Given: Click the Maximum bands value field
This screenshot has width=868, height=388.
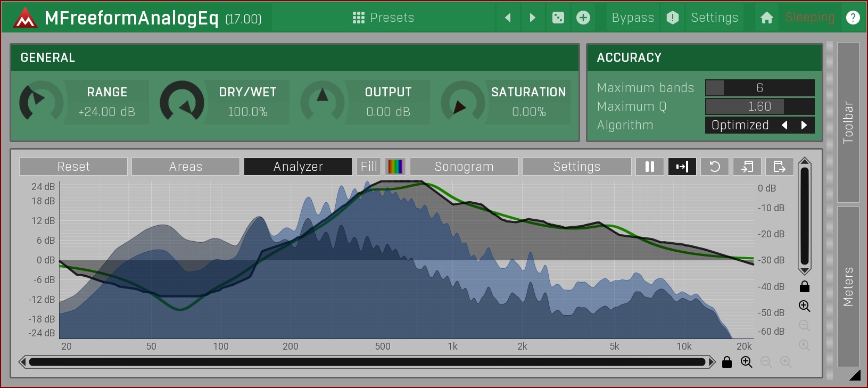Looking at the screenshot, I should click(x=759, y=88).
